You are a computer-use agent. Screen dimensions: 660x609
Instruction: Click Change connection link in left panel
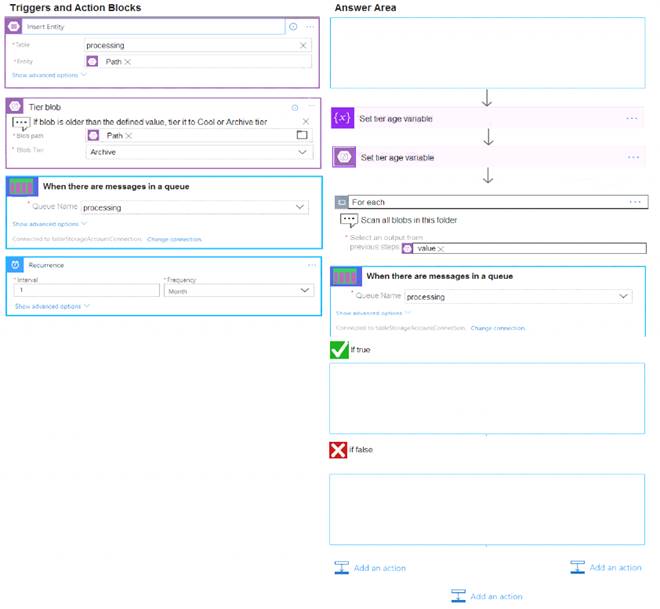(x=174, y=239)
